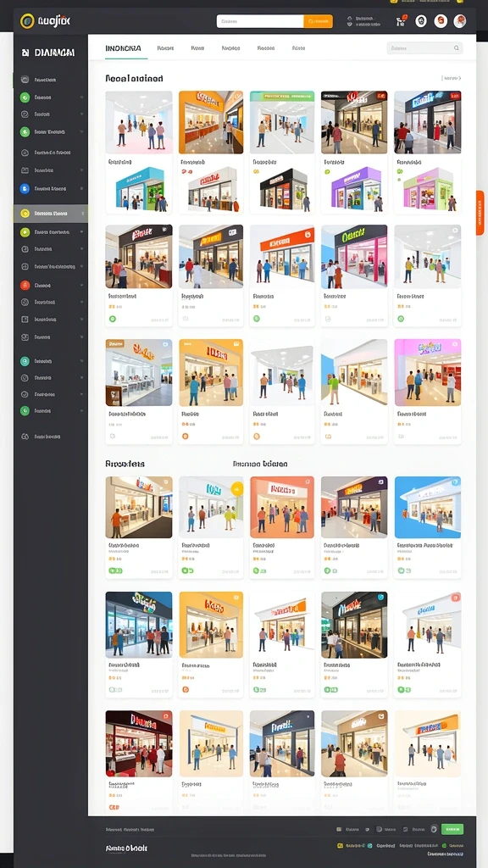Click the view-more link beside first section heading
The image size is (488, 868).
coord(451,79)
